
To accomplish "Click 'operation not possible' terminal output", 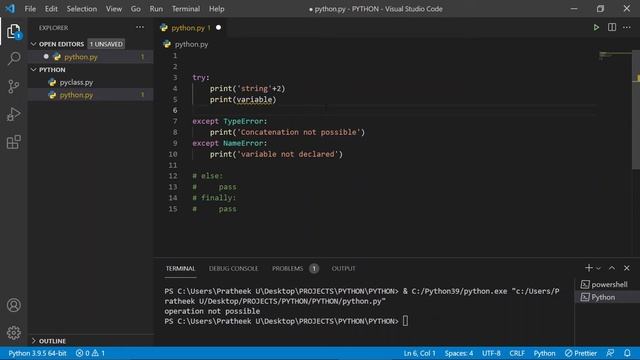I will [x=212, y=311].
